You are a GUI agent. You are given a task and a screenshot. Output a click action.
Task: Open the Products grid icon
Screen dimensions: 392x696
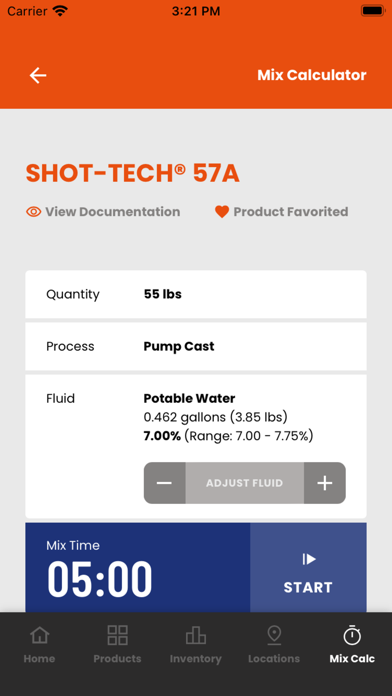coord(118,635)
